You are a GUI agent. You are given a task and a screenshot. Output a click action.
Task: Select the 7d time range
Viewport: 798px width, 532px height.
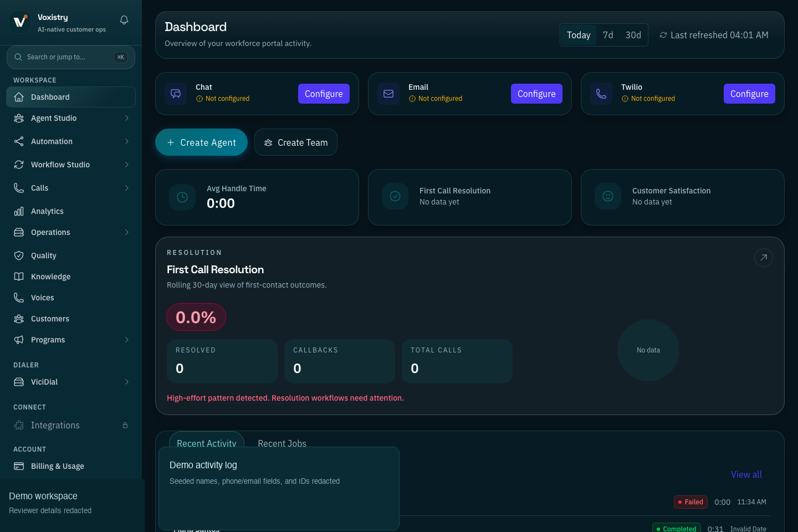608,35
